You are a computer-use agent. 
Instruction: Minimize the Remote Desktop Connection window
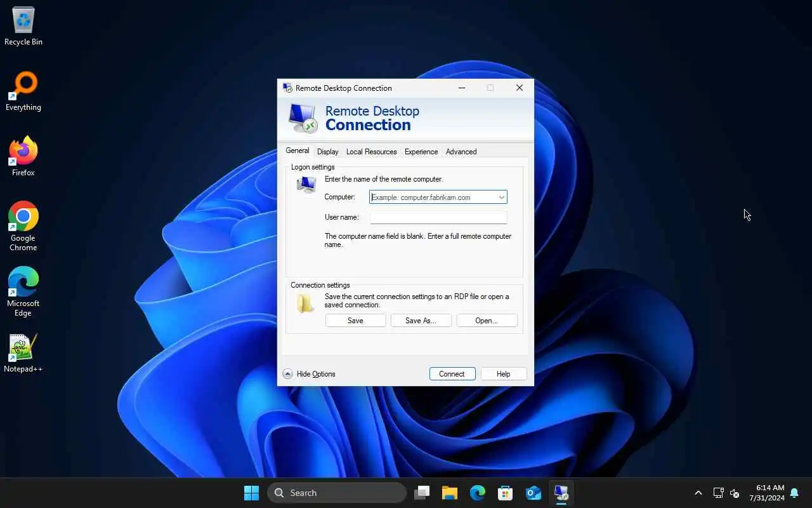coord(462,88)
